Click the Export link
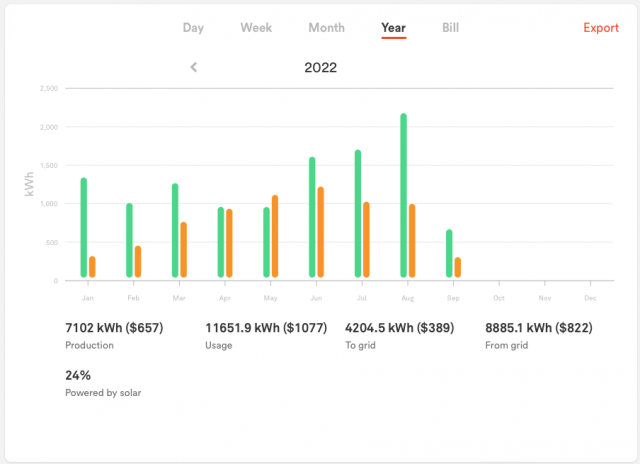The image size is (640, 464). point(601,28)
